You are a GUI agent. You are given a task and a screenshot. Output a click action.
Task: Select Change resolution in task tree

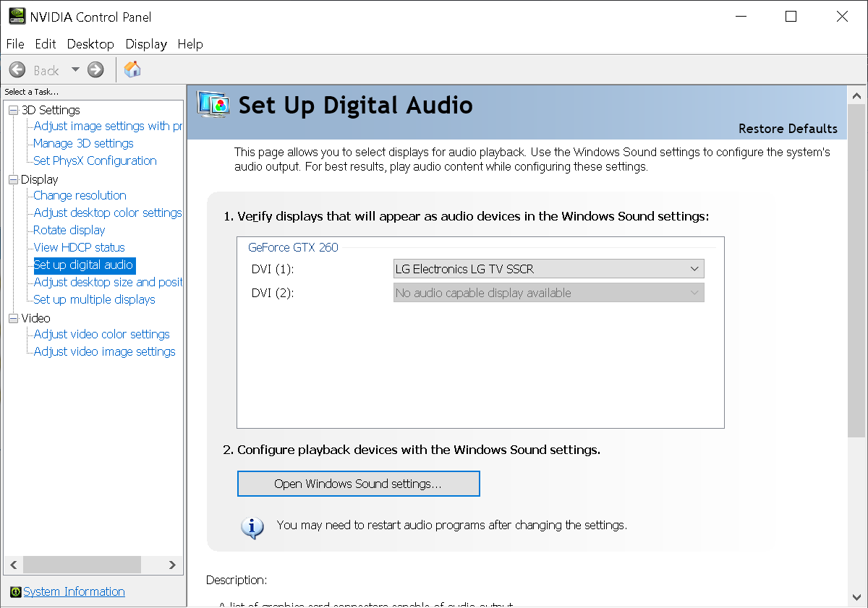80,195
